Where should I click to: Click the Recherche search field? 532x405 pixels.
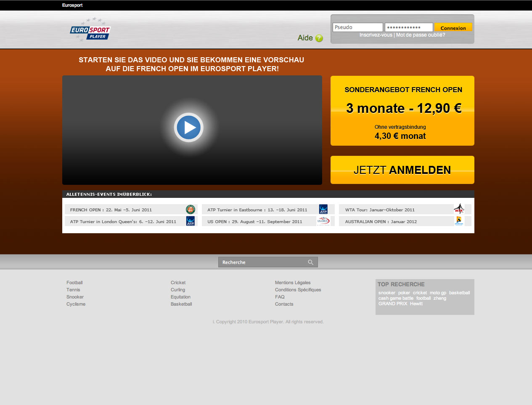(x=268, y=262)
